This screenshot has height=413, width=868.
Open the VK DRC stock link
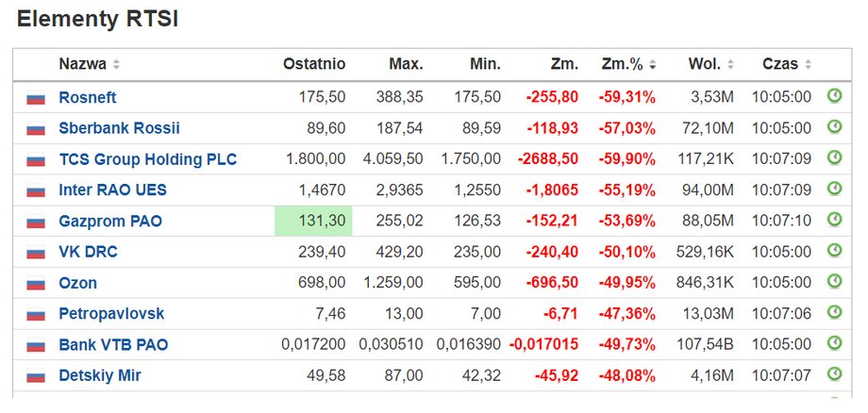click(88, 252)
